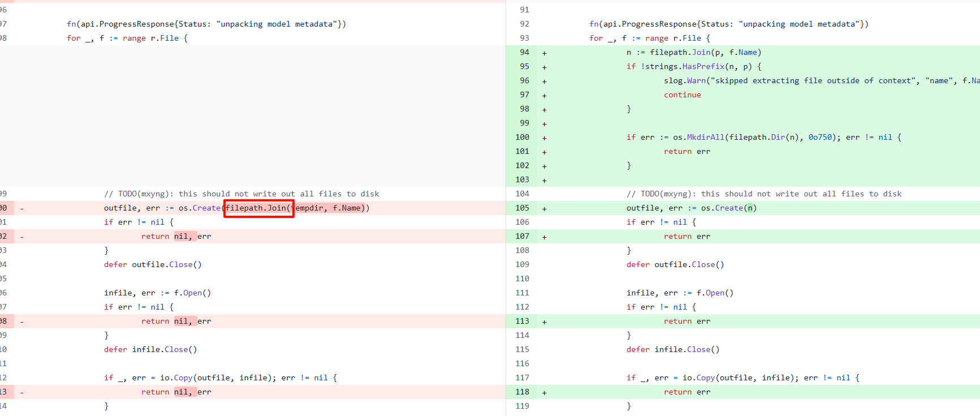Select removed 'return nil, err' after io.Copy in left pane
Screen dimensions: 980x416
pyautogui.click(x=176, y=392)
